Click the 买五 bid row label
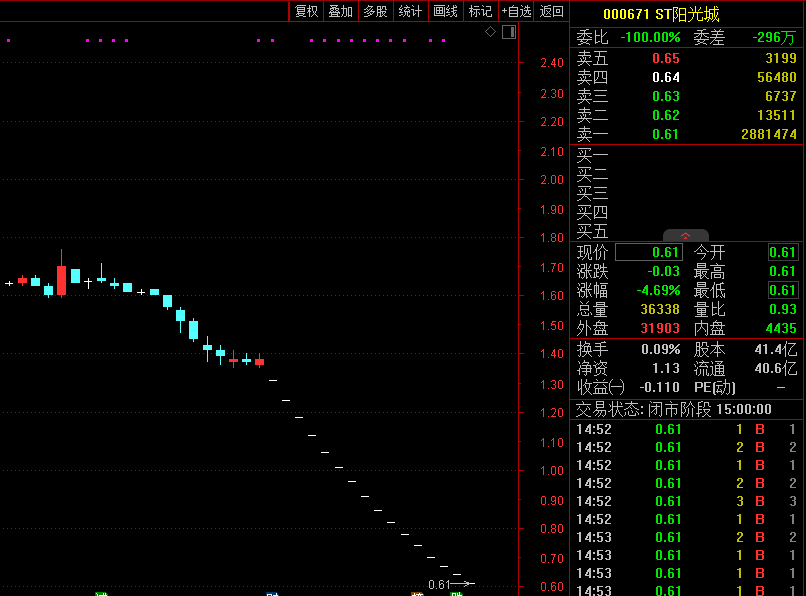The width and height of the screenshot is (806, 596). (592, 231)
